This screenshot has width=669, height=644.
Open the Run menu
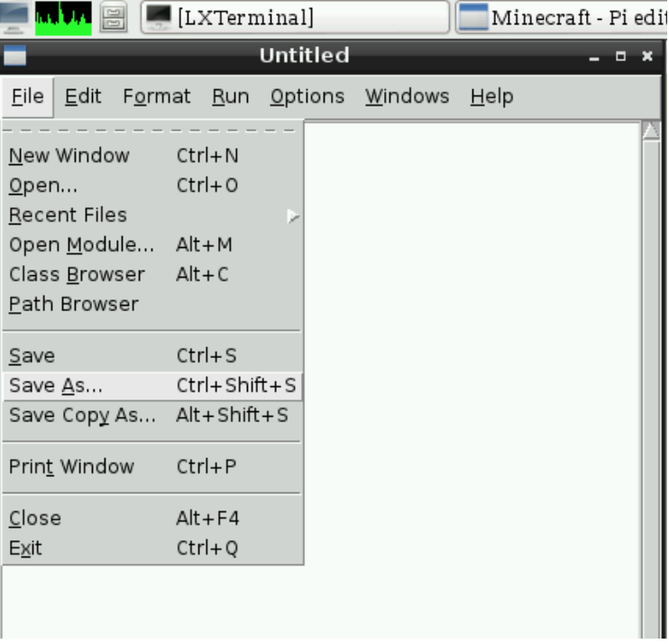(231, 97)
